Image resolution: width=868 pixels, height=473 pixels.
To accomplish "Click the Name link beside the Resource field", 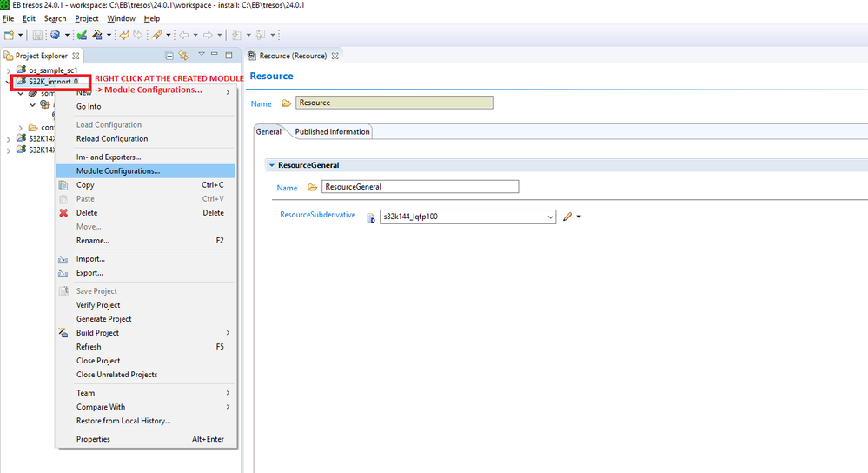I will 262,104.
